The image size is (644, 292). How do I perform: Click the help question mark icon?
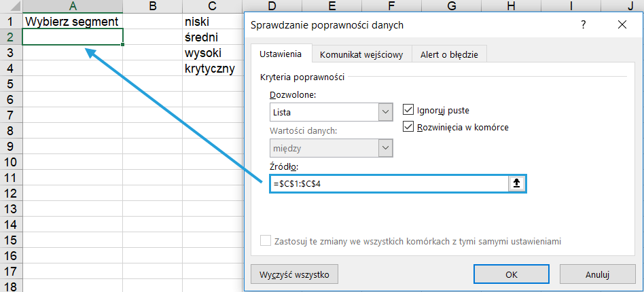click(583, 25)
